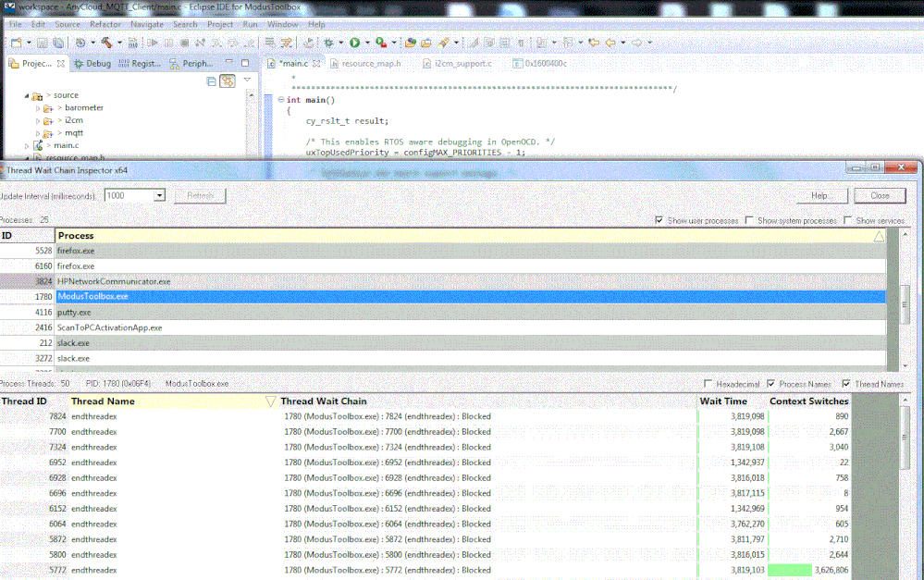Image resolution: width=924 pixels, height=580 pixels.
Task: Open the Project Explorer view menu triangle
Action: point(248,80)
